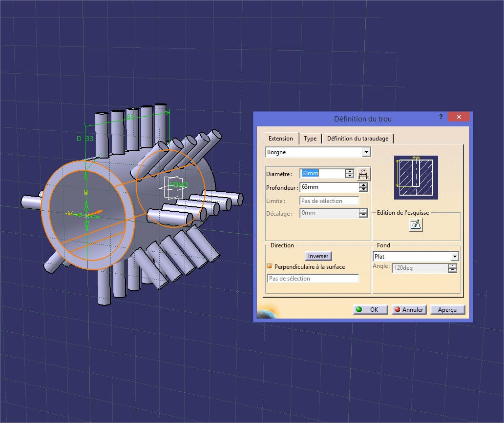Image resolution: width=504 pixels, height=423 pixels.
Task: Click the Diamètre input field
Action: coord(322,173)
